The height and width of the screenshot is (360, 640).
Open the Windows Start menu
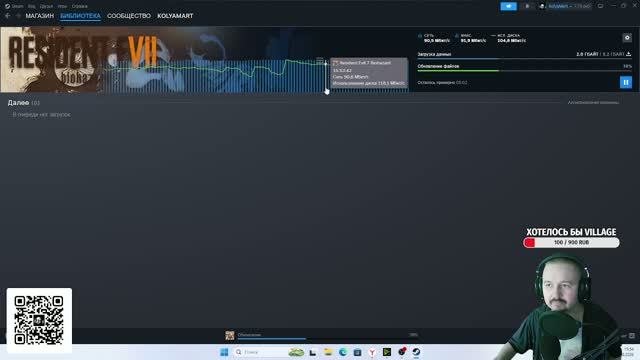[224, 352]
